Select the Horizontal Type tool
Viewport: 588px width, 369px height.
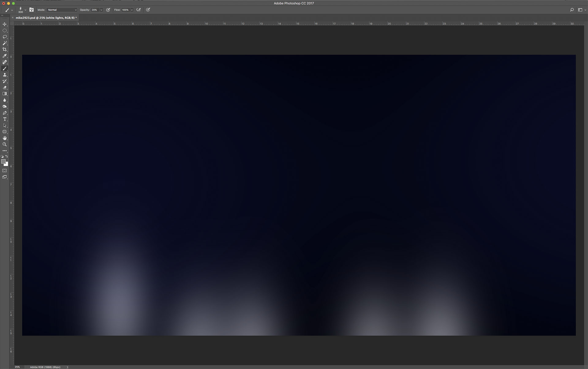click(x=5, y=119)
